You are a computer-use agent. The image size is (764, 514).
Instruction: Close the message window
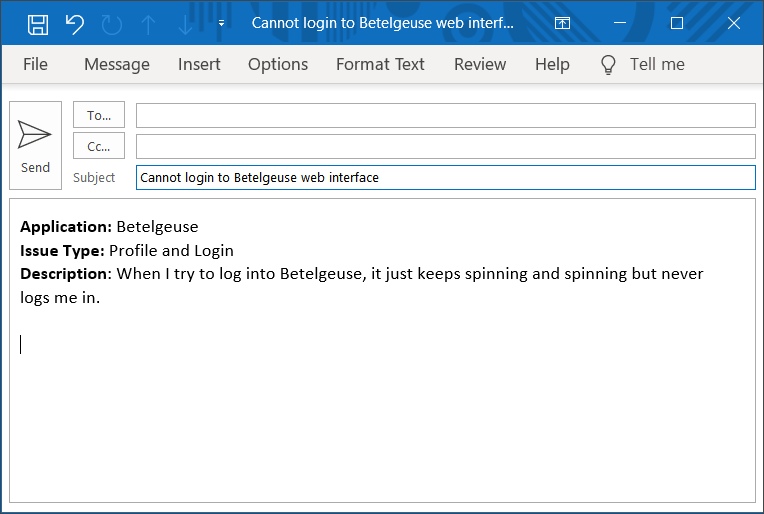click(x=734, y=23)
